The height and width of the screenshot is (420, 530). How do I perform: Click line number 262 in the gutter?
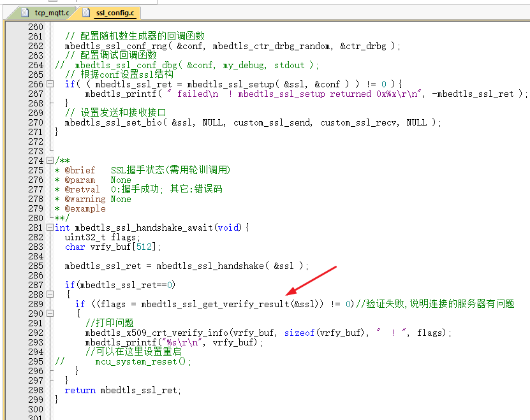point(36,46)
